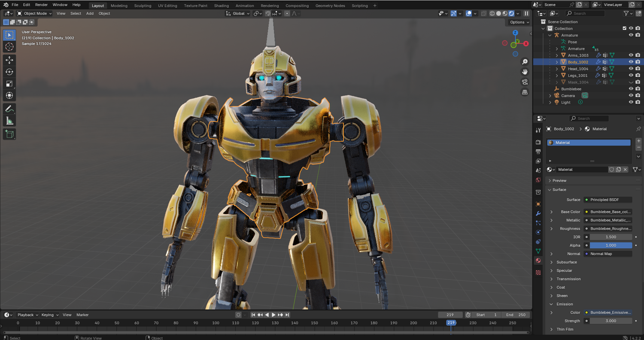
Task: Open the File menu
Action: click(15, 5)
